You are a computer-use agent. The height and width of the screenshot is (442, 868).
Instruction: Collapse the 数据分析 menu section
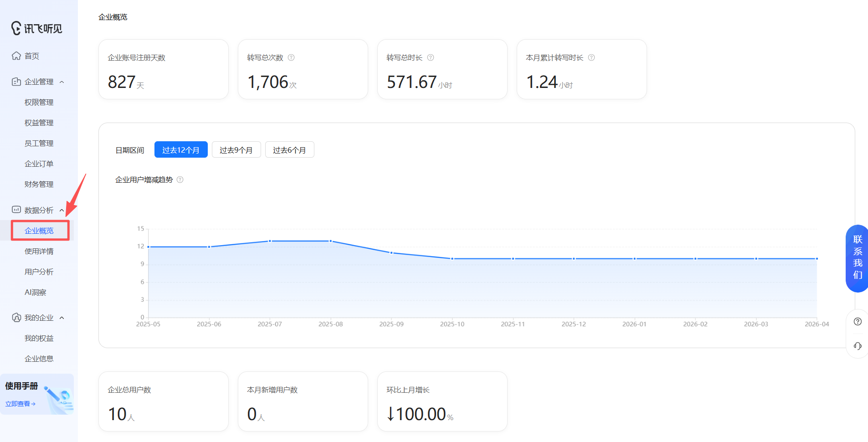coord(62,210)
